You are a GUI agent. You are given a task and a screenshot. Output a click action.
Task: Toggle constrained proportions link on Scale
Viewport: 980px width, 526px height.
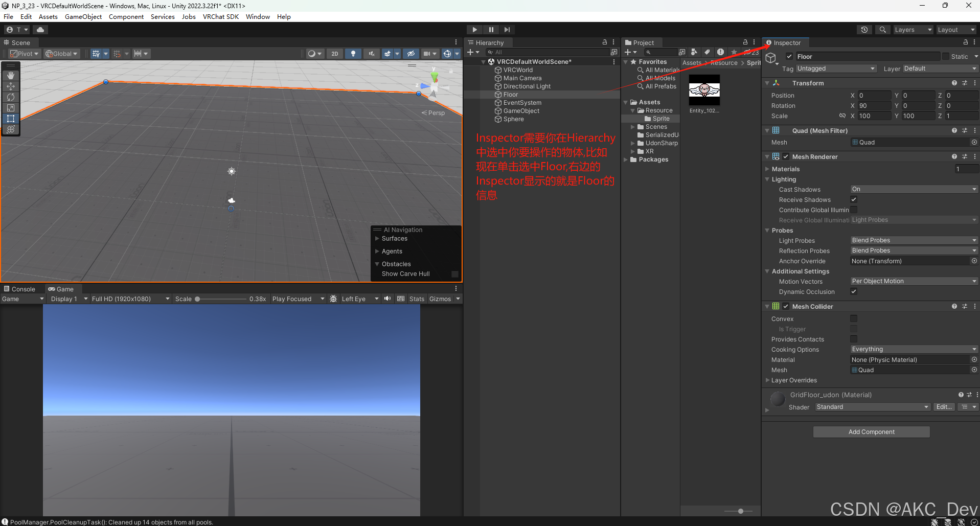[x=842, y=116]
